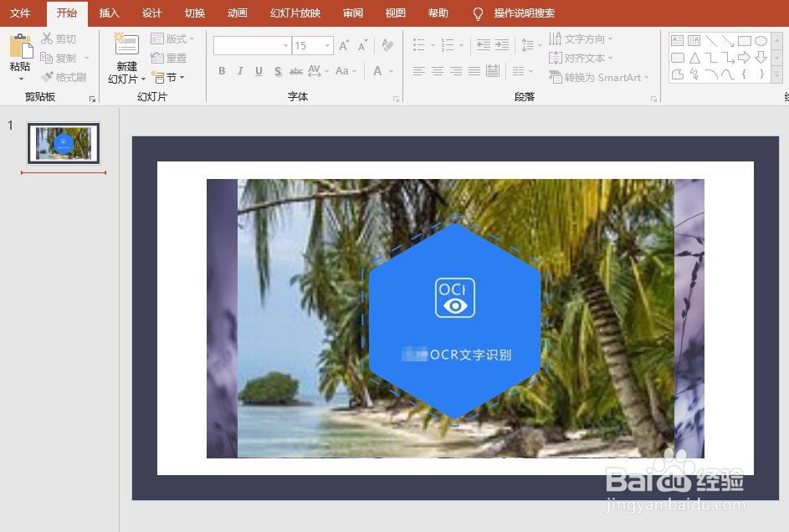Open the Section (节) dropdown
The image size is (789, 532).
(x=168, y=78)
